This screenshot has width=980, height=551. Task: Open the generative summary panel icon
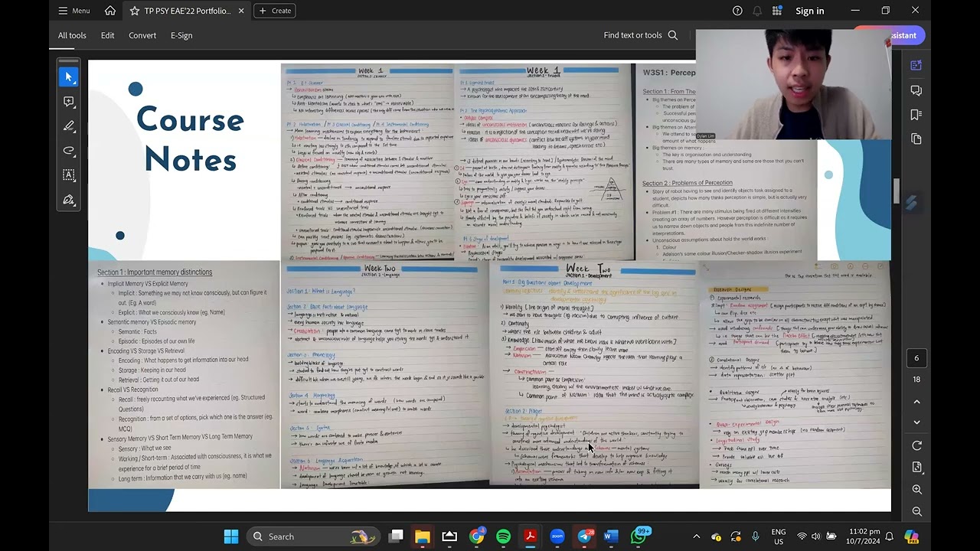coord(916,66)
